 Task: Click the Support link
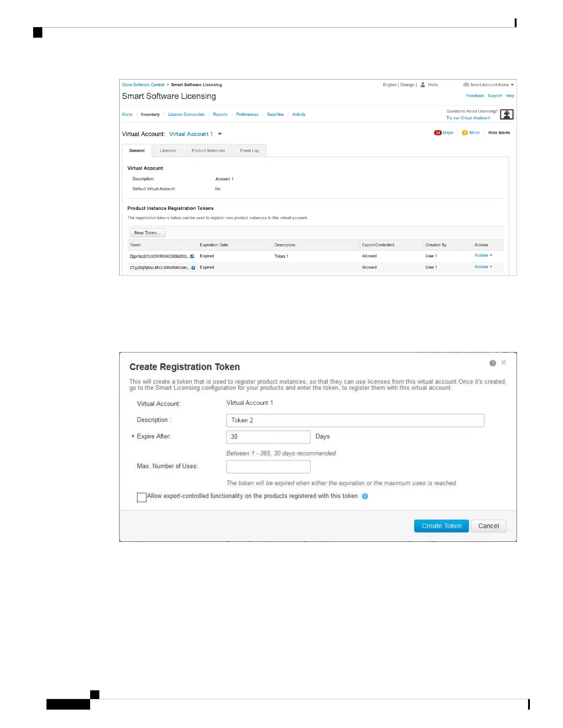coord(495,96)
